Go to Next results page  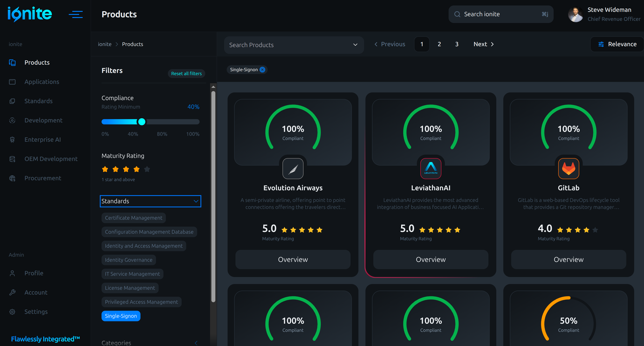point(484,44)
